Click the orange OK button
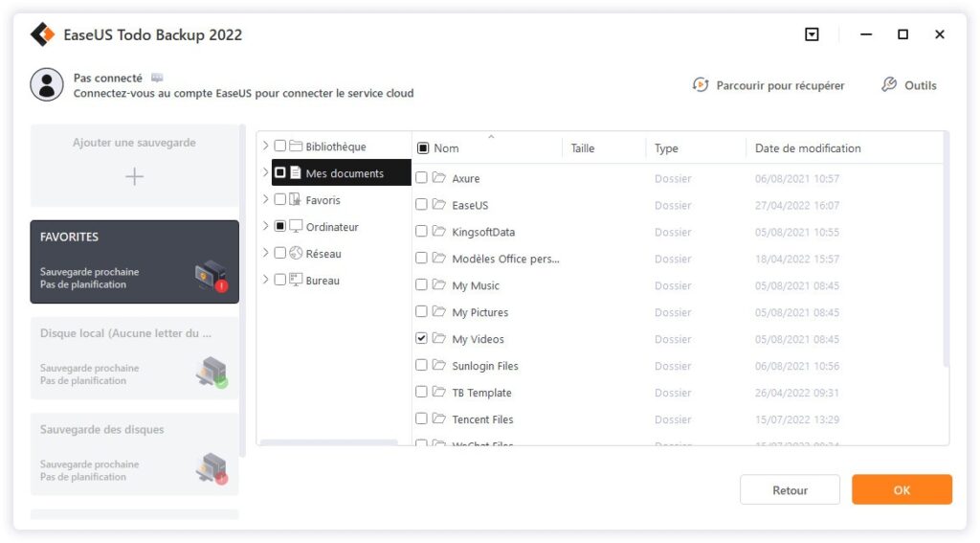The height and width of the screenshot is (543, 980). click(x=902, y=489)
